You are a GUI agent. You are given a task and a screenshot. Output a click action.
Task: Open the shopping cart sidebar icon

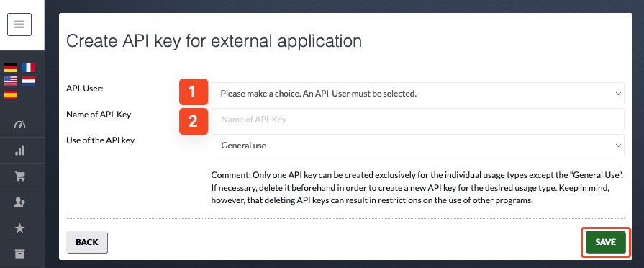coord(19,177)
